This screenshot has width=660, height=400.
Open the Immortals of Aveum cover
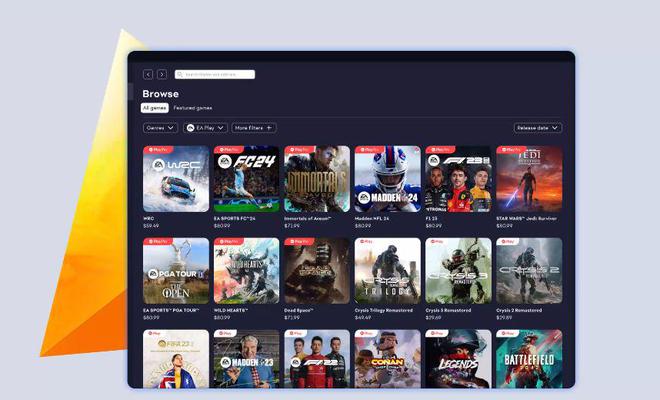(317, 179)
